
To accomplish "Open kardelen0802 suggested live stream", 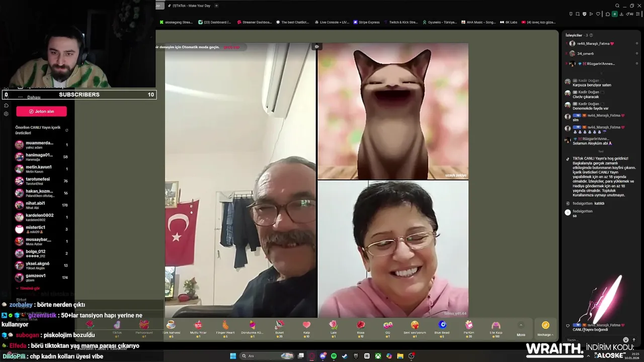I will point(41,217).
